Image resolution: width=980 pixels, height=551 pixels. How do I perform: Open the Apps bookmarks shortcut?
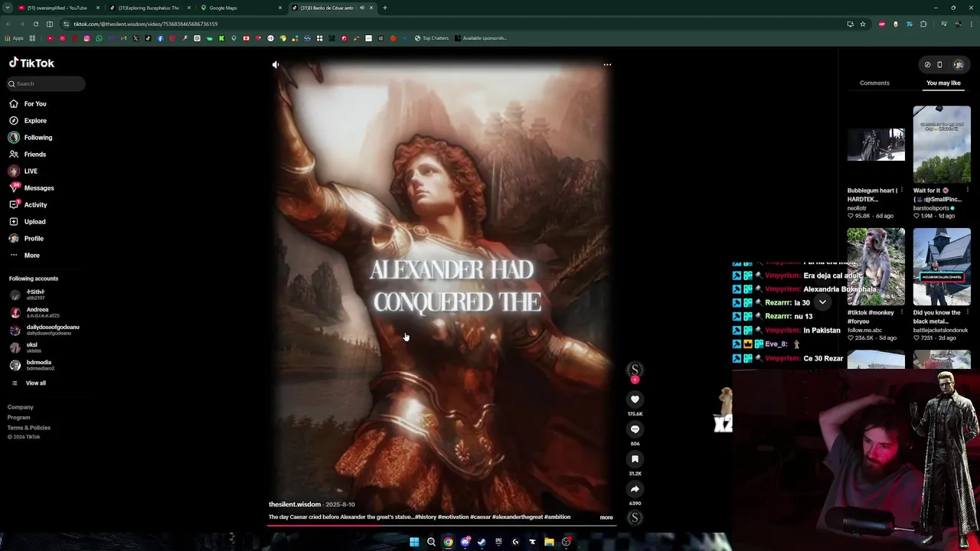[15, 38]
